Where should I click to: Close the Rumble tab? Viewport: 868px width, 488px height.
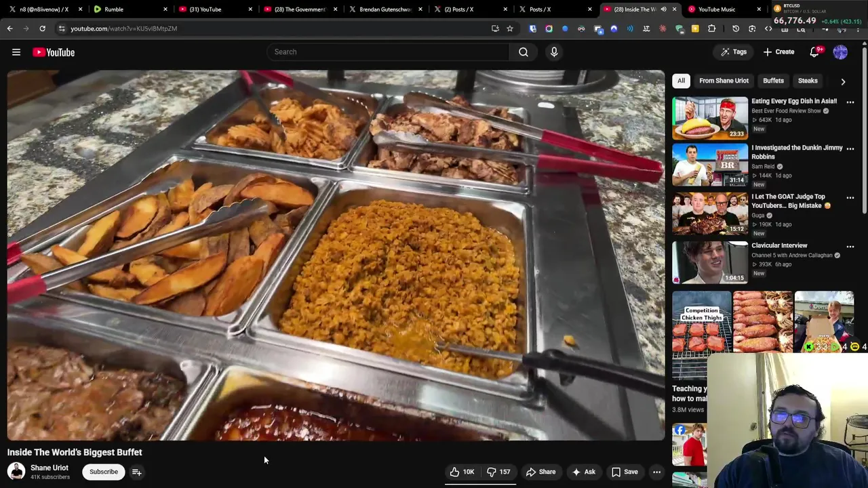pyautogui.click(x=165, y=9)
